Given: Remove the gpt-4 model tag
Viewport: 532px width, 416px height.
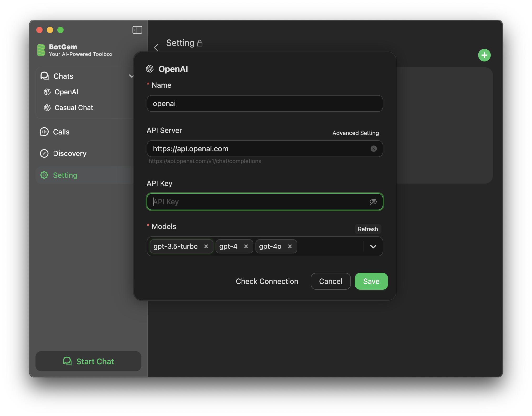Looking at the screenshot, I should (246, 246).
